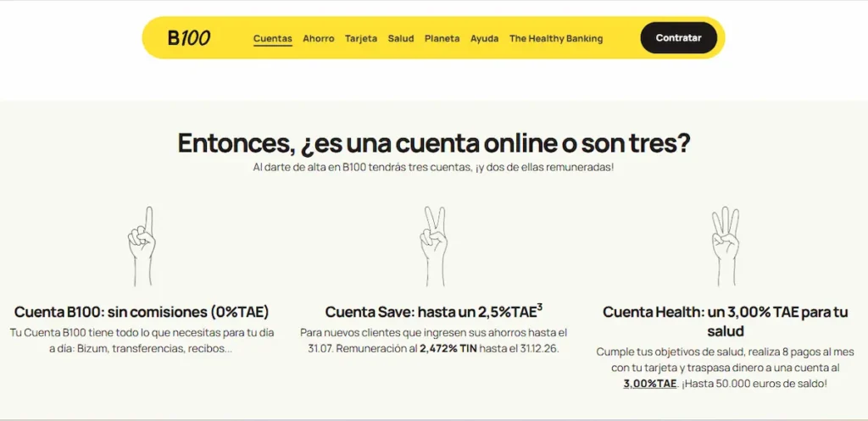Select Salud in the navigation bar
Viewport: 868px width, 421px height.
[x=401, y=39]
